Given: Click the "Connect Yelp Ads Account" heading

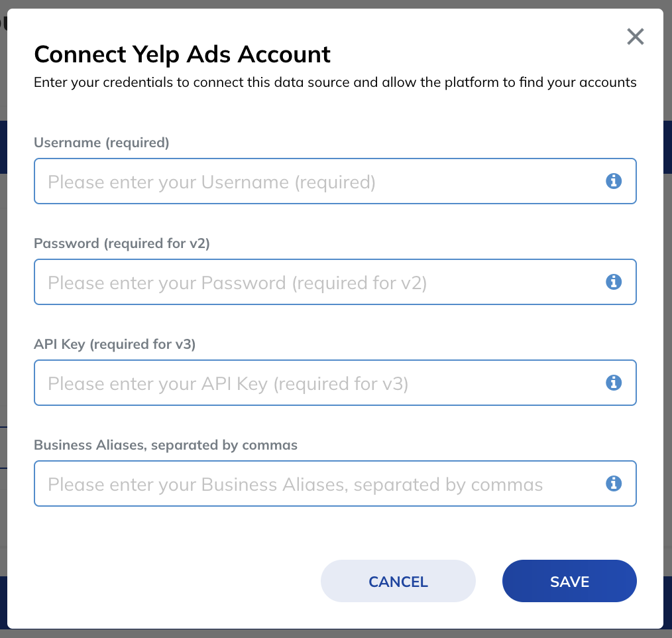Looking at the screenshot, I should [x=182, y=54].
